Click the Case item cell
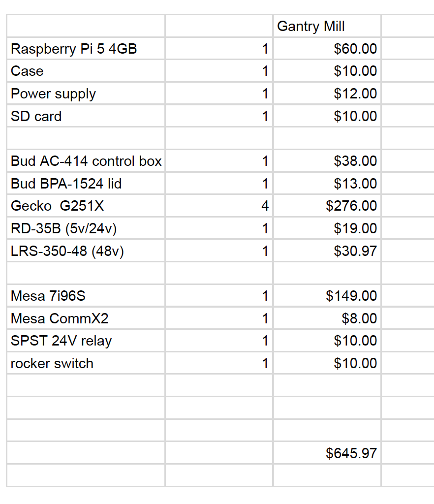The width and height of the screenshot is (434, 504). [x=86, y=71]
